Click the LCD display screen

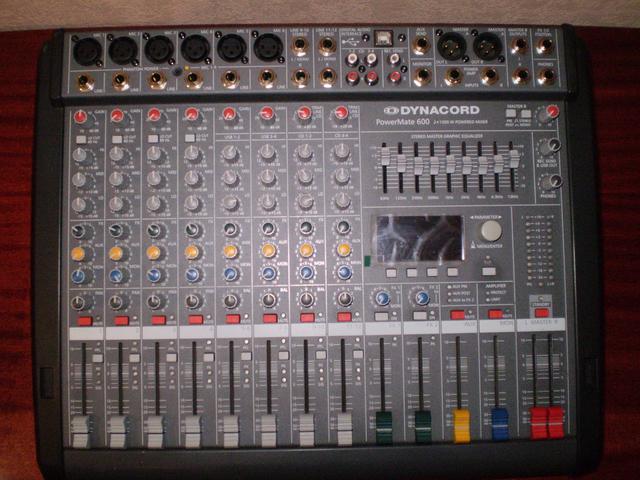419,238
